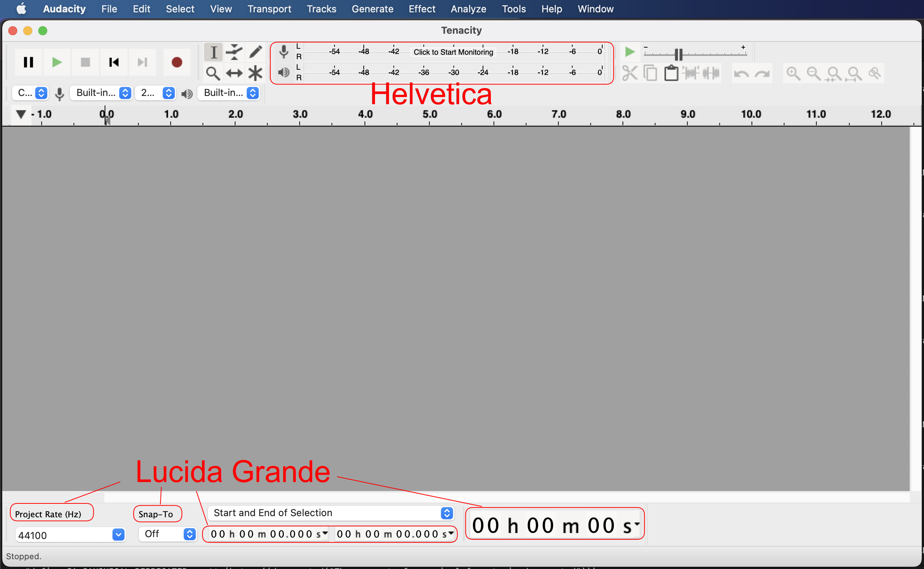Click Trim audio outside selection
This screenshot has width=924, height=569.
tap(691, 73)
